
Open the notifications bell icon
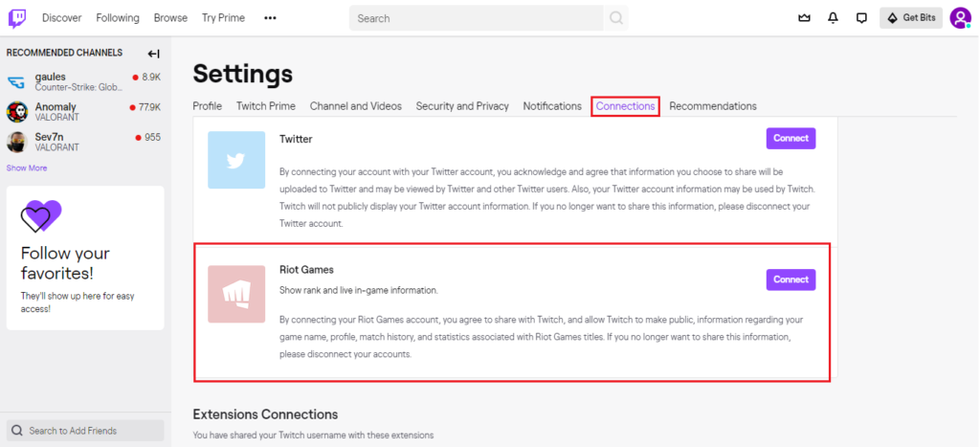pos(833,17)
